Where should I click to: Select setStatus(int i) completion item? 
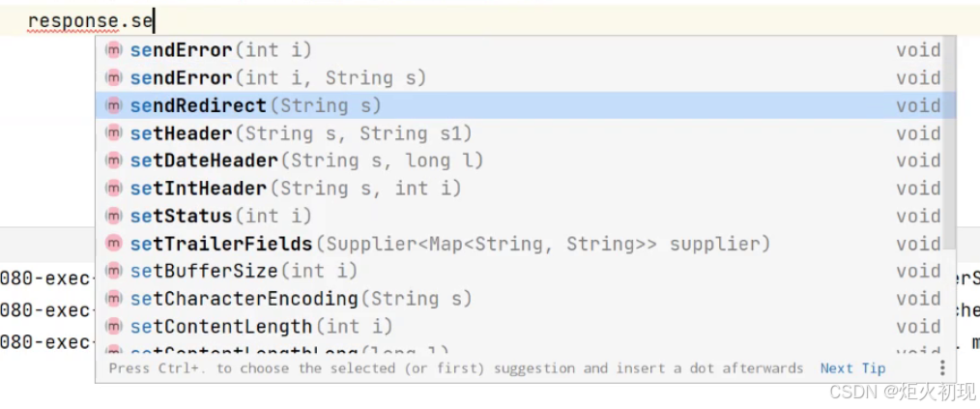click(x=220, y=216)
